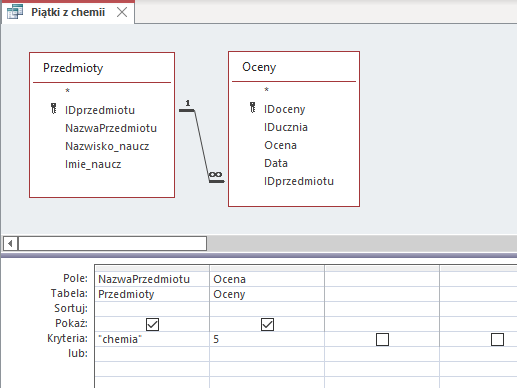Select the IDprzedmiotu field in Przedmioty table
The height and width of the screenshot is (388, 517).
pyautogui.click(x=100, y=110)
